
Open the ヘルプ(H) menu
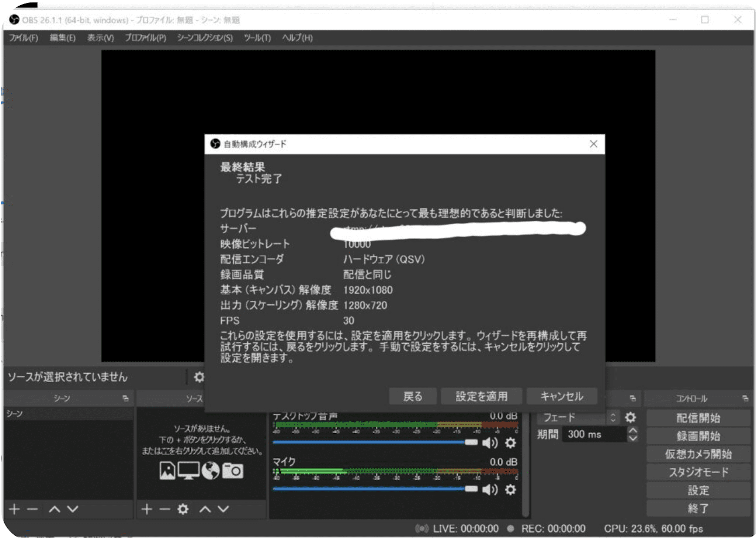297,38
